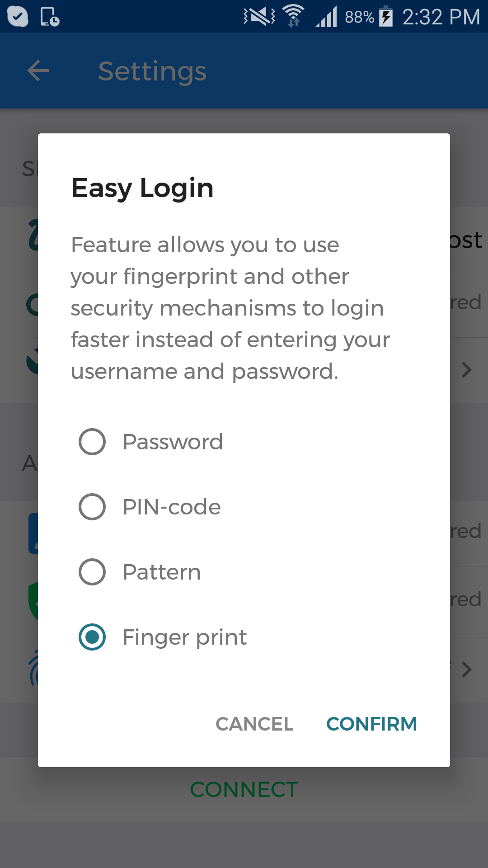Expand the fingerprint row chevron
Image resolution: width=488 pixels, height=868 pixels.
(x=467, y=670)
